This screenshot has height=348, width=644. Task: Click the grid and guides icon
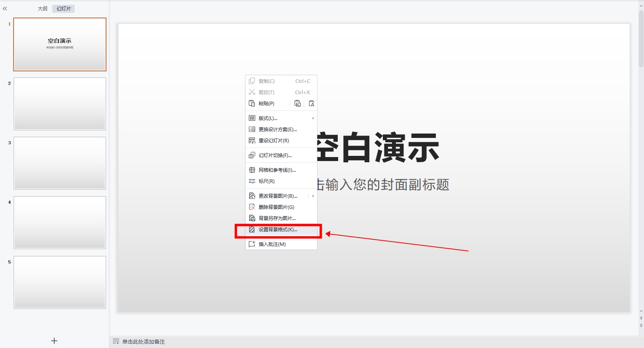(x=252, y=170)
